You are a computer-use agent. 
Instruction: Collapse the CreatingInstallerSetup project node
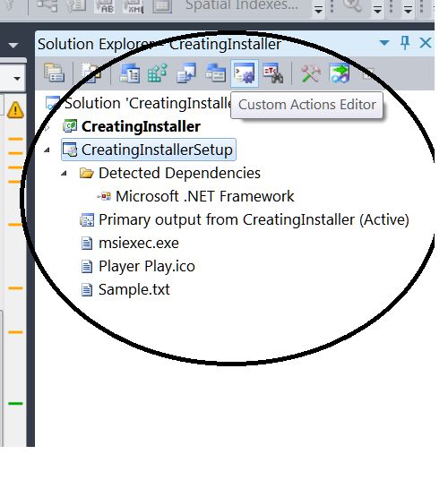(x=47, y=150)
